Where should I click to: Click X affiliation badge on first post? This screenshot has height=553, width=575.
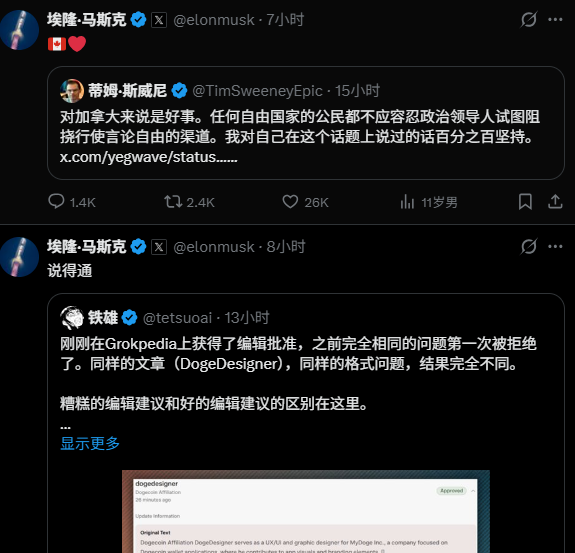pyautogui.click(x=159, y=20)
